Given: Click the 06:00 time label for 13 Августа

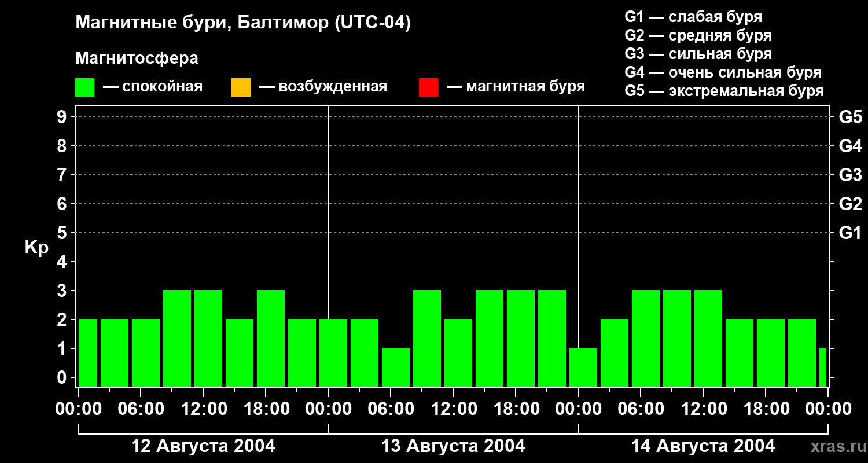Looking at the screenshot, I should click(x=391, y=409).
